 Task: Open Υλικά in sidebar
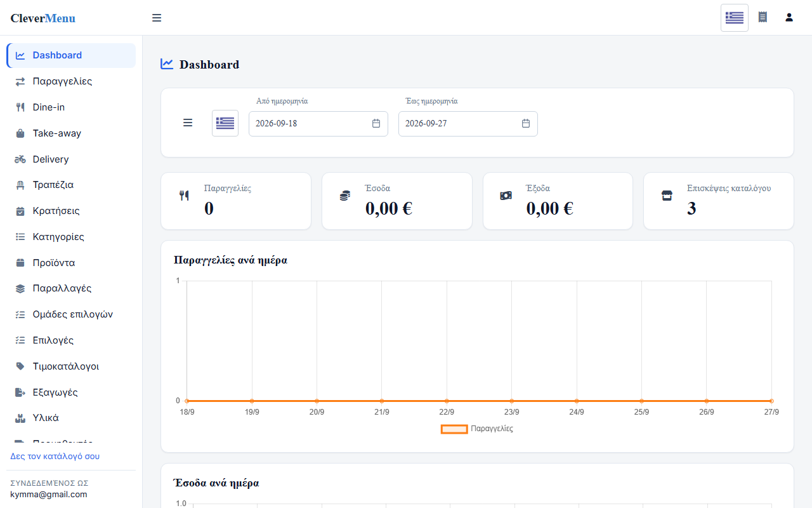71,418
